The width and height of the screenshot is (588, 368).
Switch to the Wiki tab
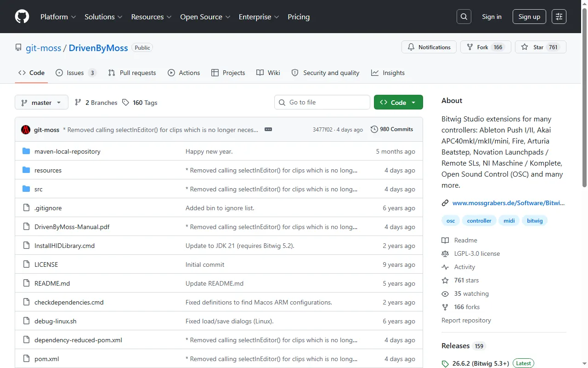tap(268, 73)
